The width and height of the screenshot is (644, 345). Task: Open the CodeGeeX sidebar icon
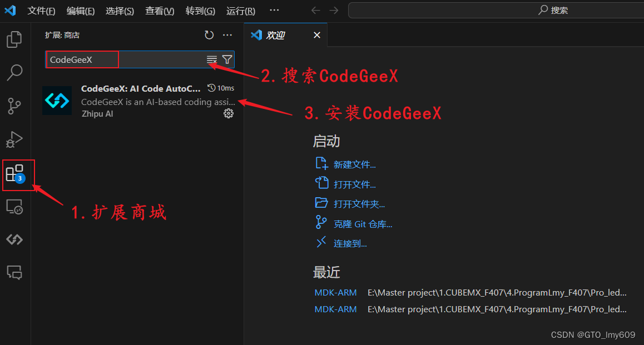(x=14, y=239)
